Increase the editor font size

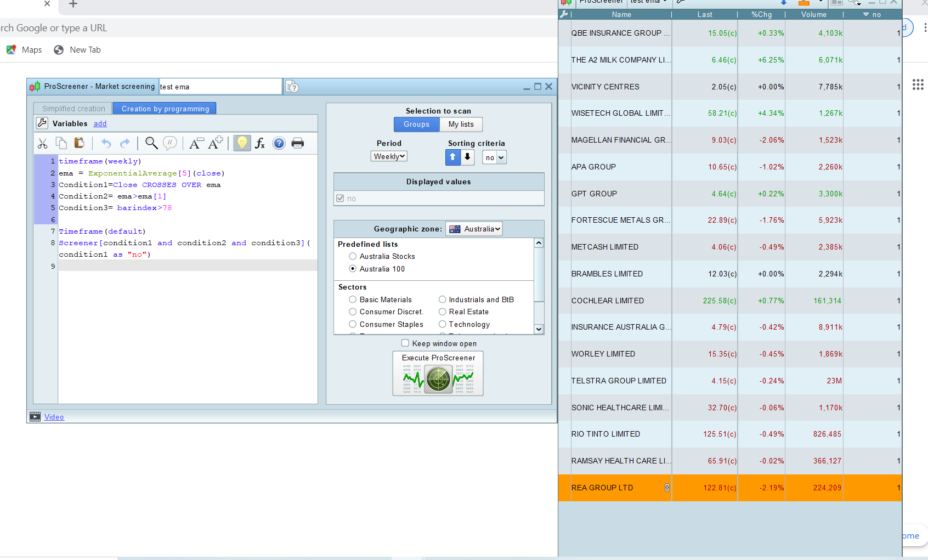click(216, 143)
